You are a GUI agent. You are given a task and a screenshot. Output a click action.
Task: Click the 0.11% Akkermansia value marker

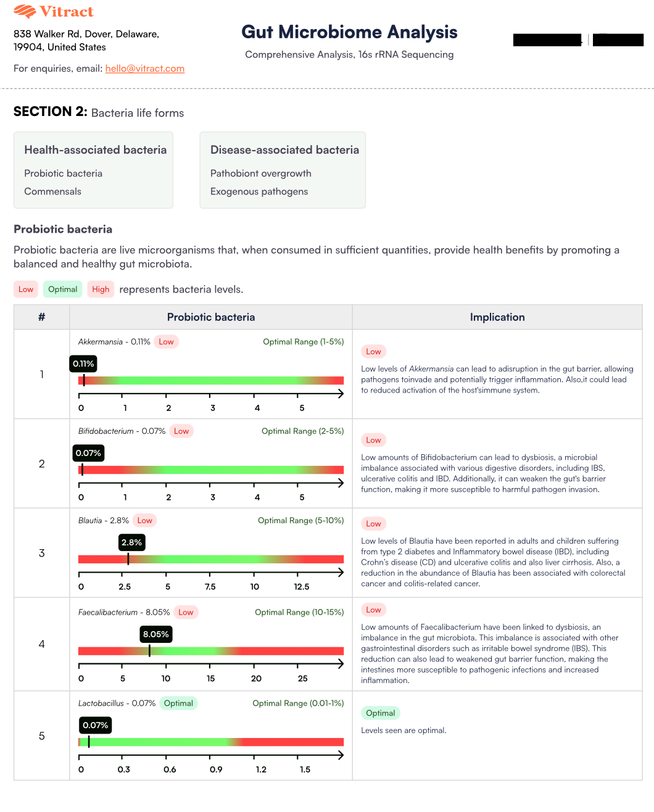(x=83, y=364)
